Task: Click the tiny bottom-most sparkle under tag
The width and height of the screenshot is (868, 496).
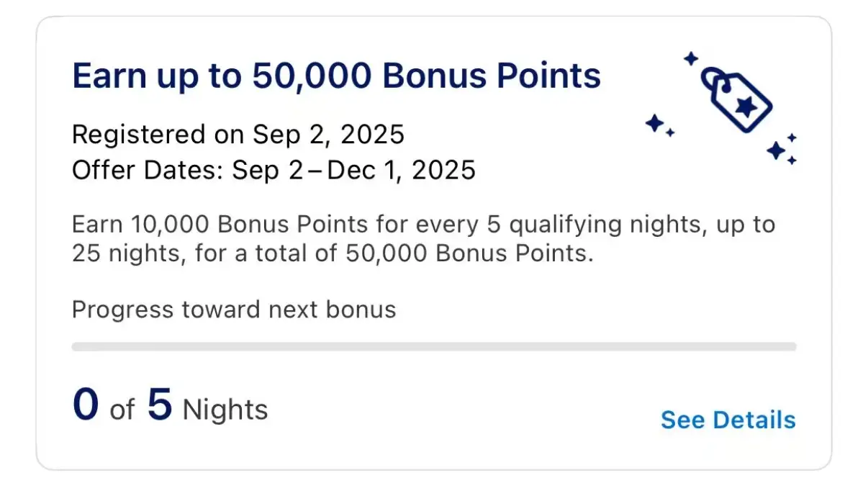Action: 792,161
